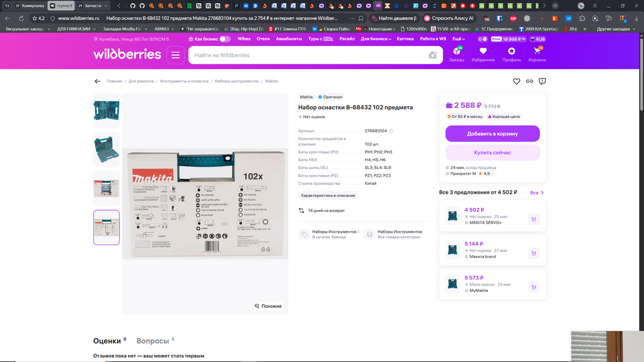
Task: Select second product thumbnail angled case
Action: (106, 149)
